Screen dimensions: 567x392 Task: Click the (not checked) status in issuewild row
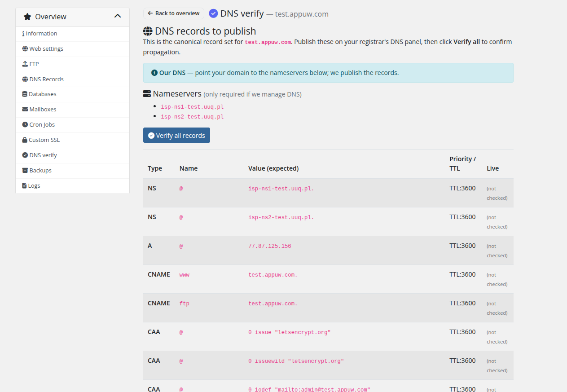(497, 366)
